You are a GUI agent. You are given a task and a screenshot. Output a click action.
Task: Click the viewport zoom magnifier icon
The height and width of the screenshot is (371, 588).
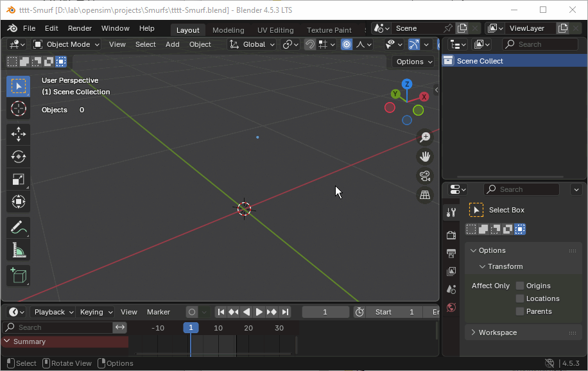click(x=425, y=137)
